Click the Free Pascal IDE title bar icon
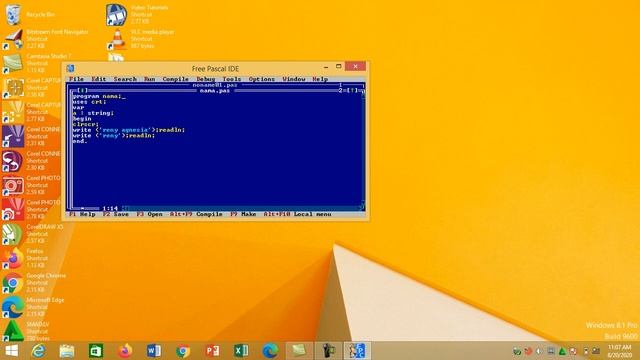 pos(70,68)
